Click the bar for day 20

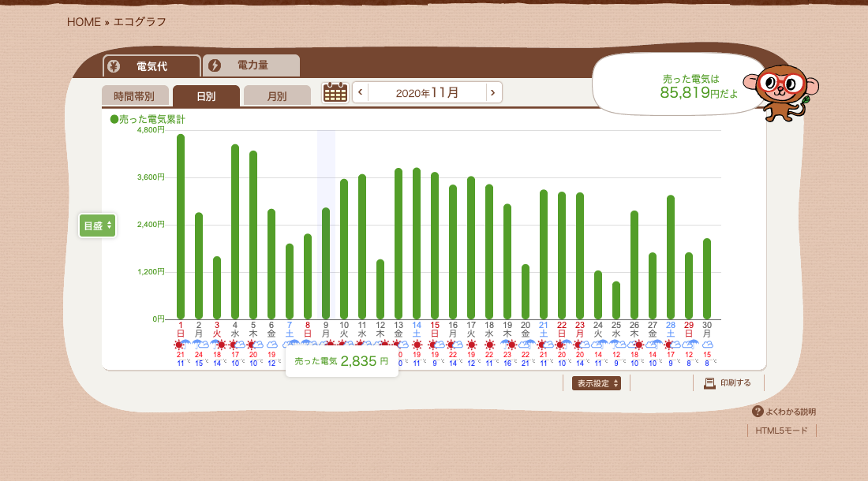tap(526, 292)
